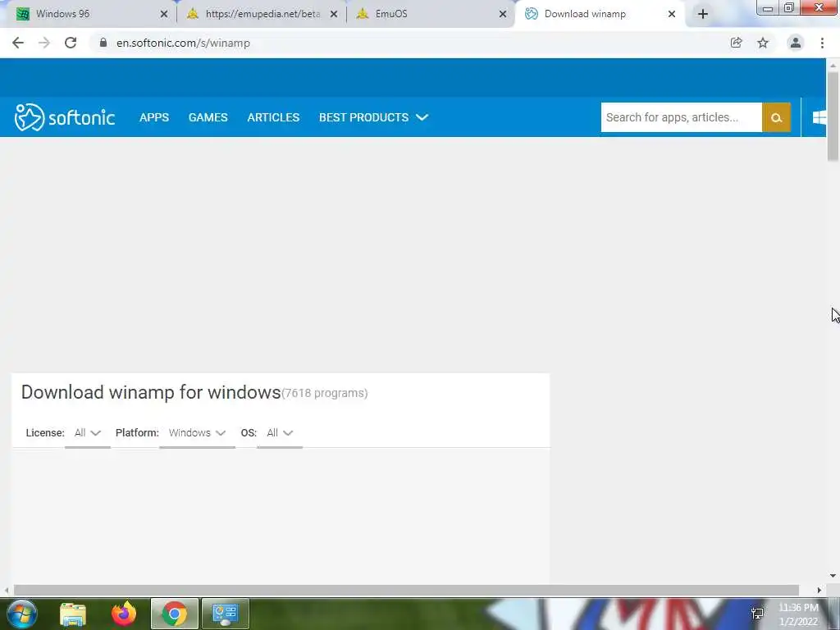Bookmark this page with the star icon
840x630 pixels.
tap(763, 43)
